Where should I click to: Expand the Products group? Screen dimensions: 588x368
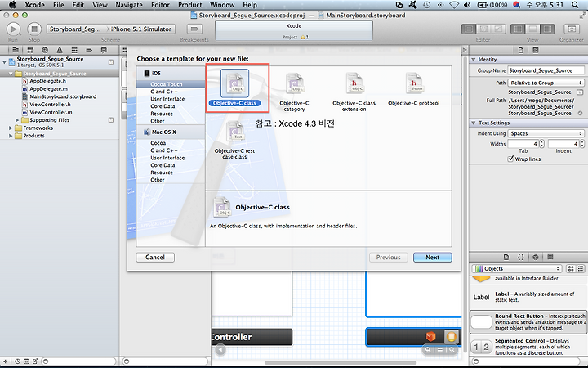[11, 136]
